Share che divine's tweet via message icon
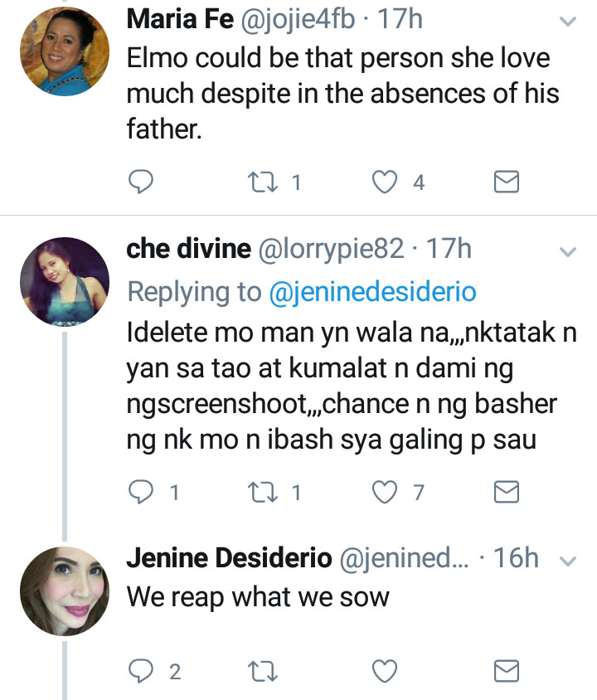Image resolution: width=597 pixels, height=700 pixels. coord(507,493)
